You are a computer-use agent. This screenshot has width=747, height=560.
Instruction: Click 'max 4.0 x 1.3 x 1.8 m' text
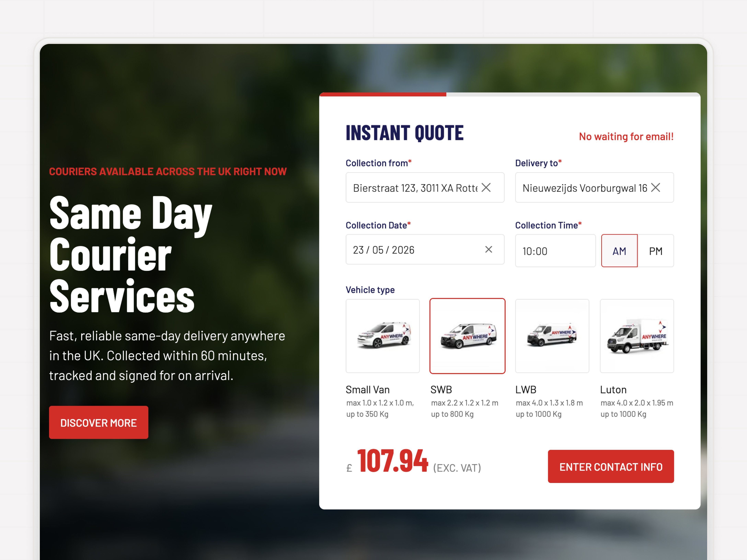pyautogui.click(x=549, y=403)
